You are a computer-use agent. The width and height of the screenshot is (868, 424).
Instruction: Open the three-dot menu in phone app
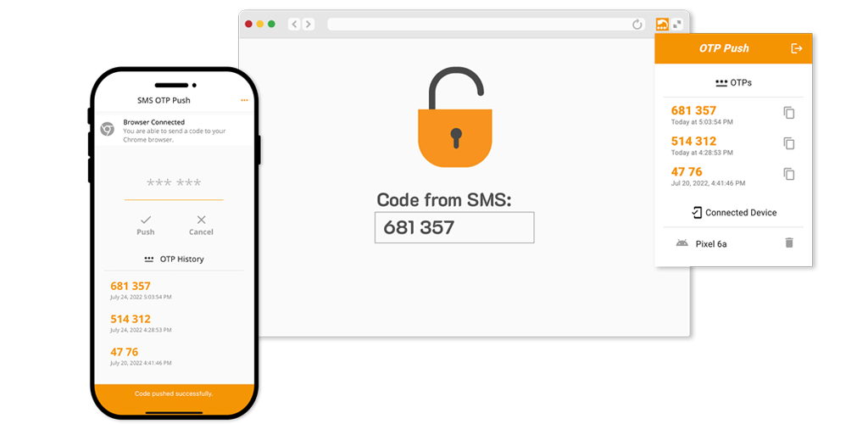coord(244,100)
